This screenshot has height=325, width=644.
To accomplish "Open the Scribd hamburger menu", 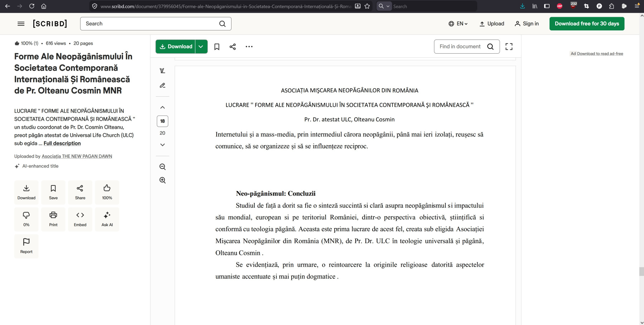I will click(x=21, y=24).
